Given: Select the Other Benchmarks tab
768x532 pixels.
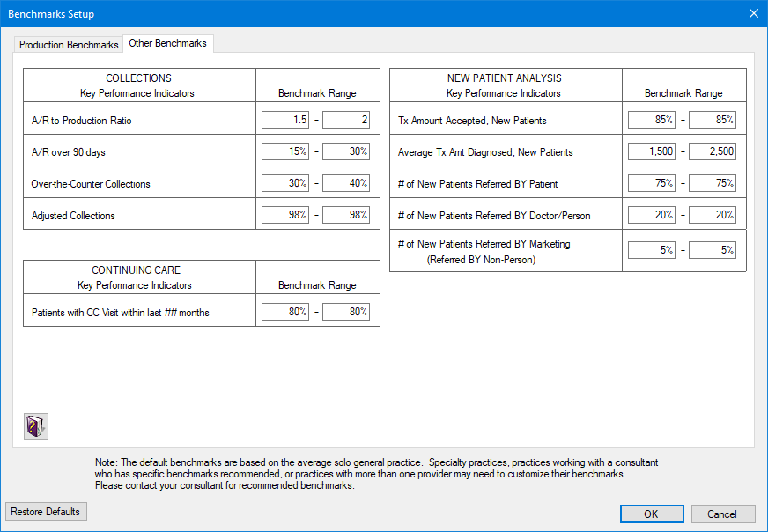Looking at the screenshot, I should pyautogui.click(x=167, y=43).
